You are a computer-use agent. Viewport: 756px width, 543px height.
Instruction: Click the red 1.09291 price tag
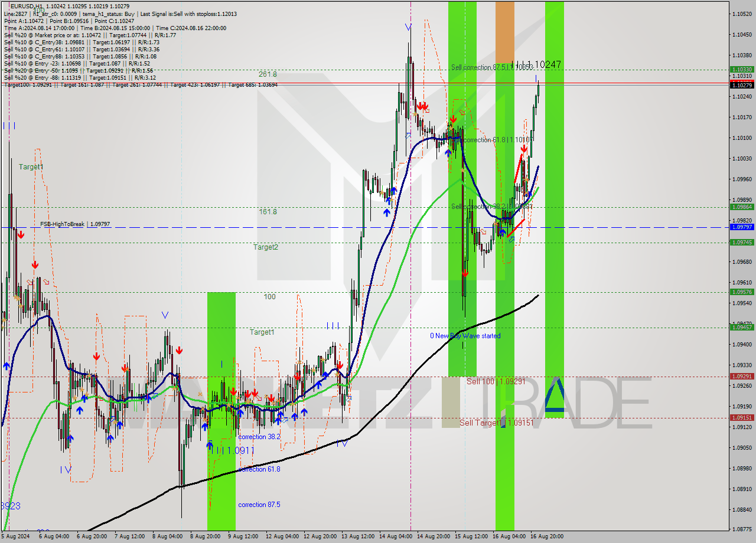click(x=742, y=376)
